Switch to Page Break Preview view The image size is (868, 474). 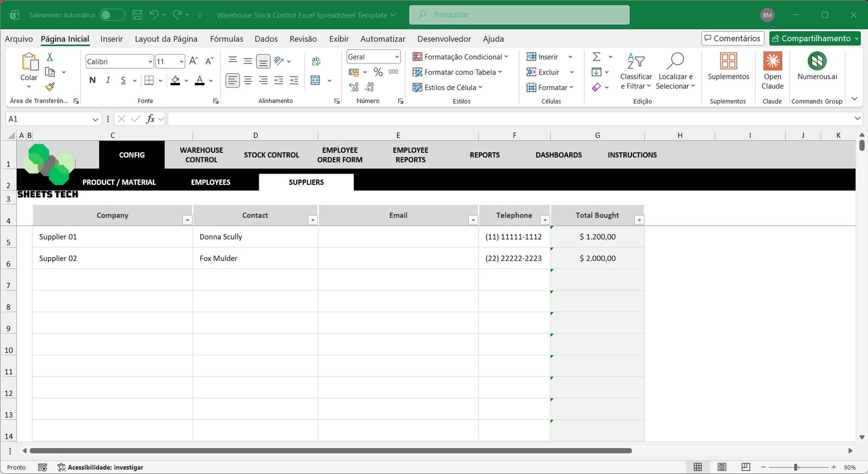[x=746, y=467]
